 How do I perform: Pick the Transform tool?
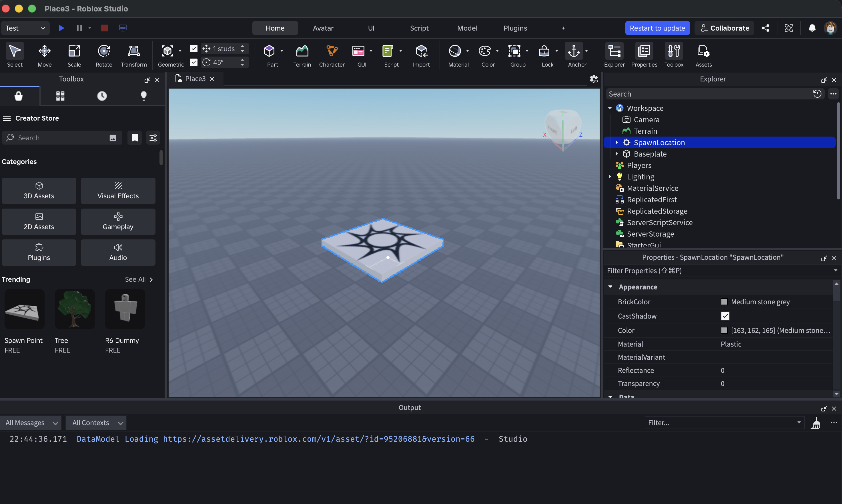click(133, 55)
